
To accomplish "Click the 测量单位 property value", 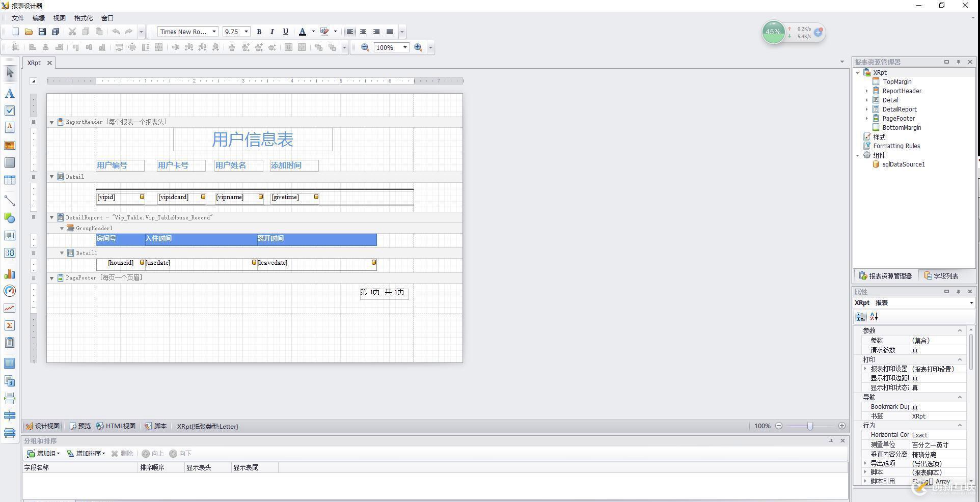I will (x=938, y=445).
